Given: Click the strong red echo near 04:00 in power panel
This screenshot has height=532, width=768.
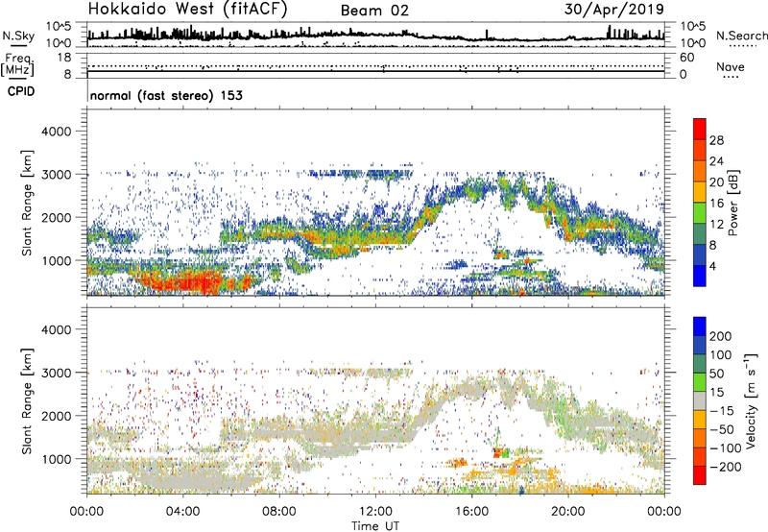Looking at the screenshot, I should pos(190,283).
